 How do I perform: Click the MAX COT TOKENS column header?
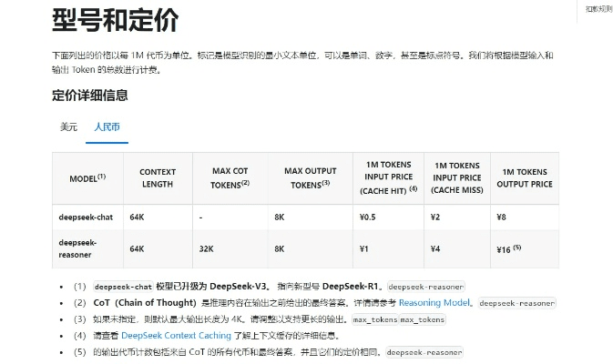(x=230, y=177)
